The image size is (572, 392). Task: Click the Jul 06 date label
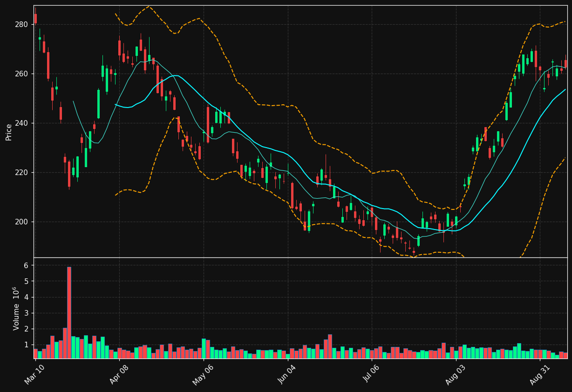tap(371, 374)
